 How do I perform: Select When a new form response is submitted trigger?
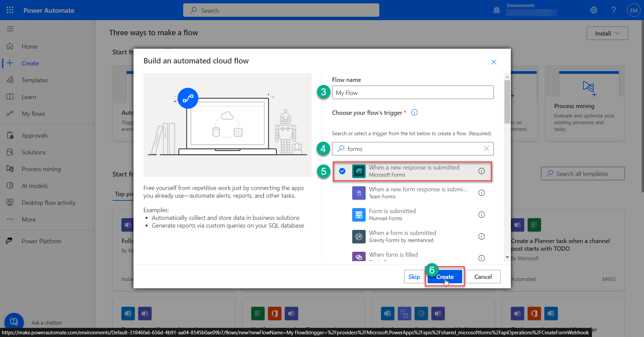413,193
